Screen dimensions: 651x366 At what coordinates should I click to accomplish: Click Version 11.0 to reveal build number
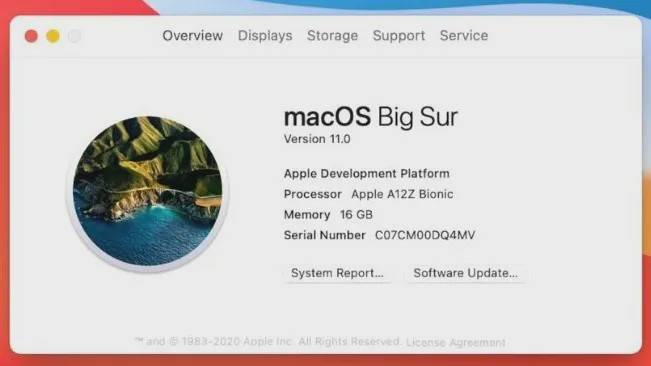317,139
